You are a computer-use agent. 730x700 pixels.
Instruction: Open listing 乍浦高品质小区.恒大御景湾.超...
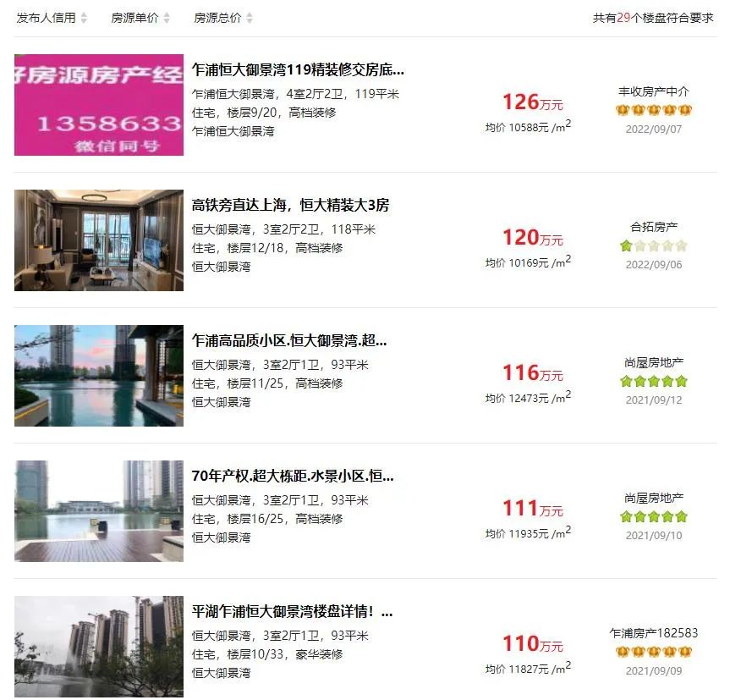289,341
